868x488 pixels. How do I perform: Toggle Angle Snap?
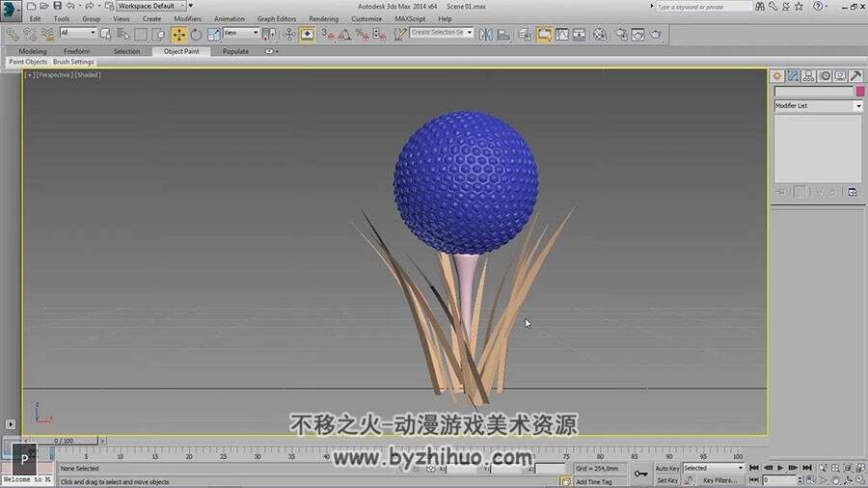(x=345, y=35)
